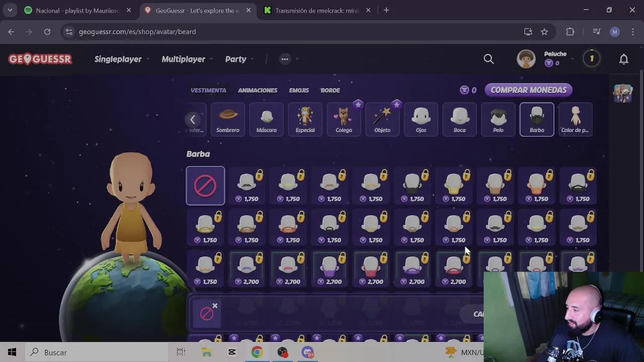Open the more options ellipsis menu
This screenshot has width=644, height=362.
coord(285,59)
